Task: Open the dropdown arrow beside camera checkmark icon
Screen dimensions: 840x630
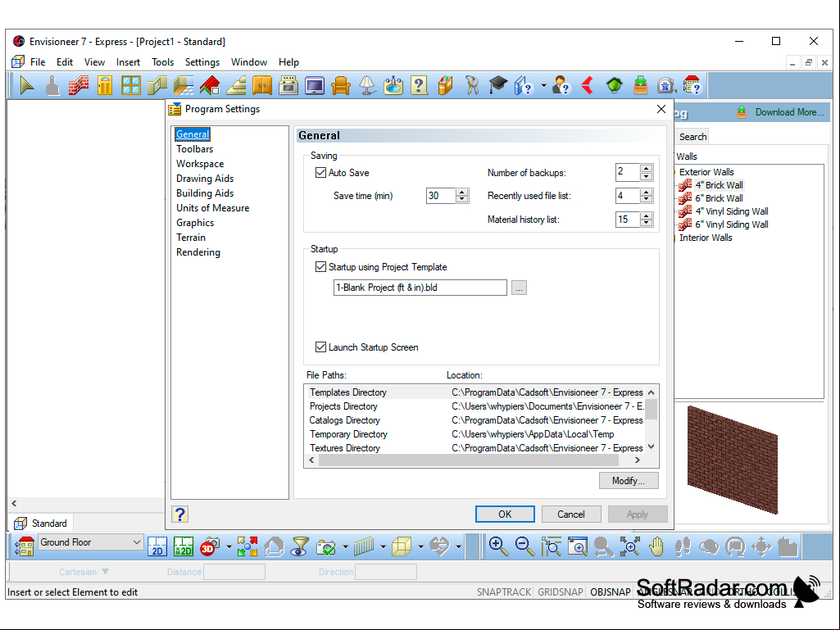Action: coord(345,547)
